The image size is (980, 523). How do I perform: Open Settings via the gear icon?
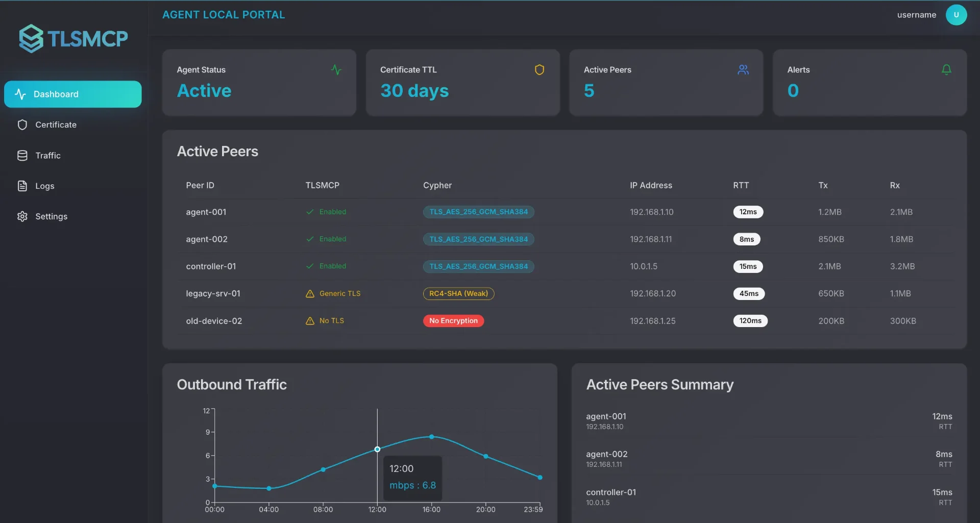tap(22, 216)
